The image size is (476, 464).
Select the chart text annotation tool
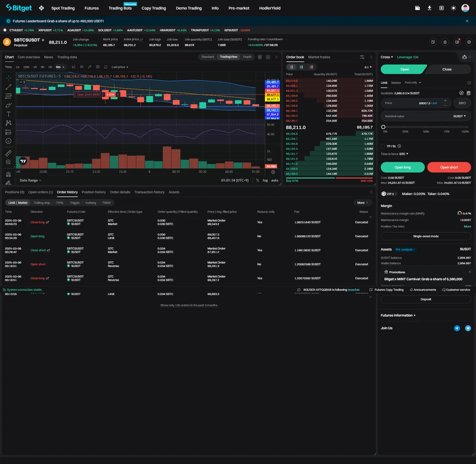coord(8,114)
